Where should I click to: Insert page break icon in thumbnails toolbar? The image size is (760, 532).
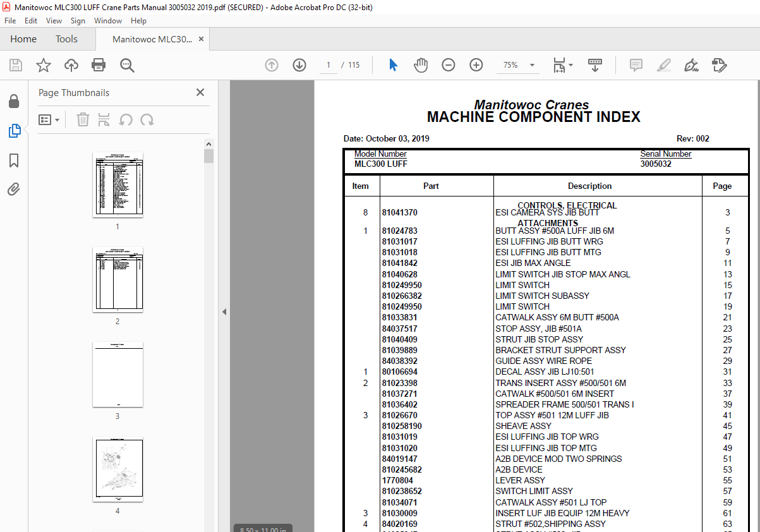[x=104, y=119]
